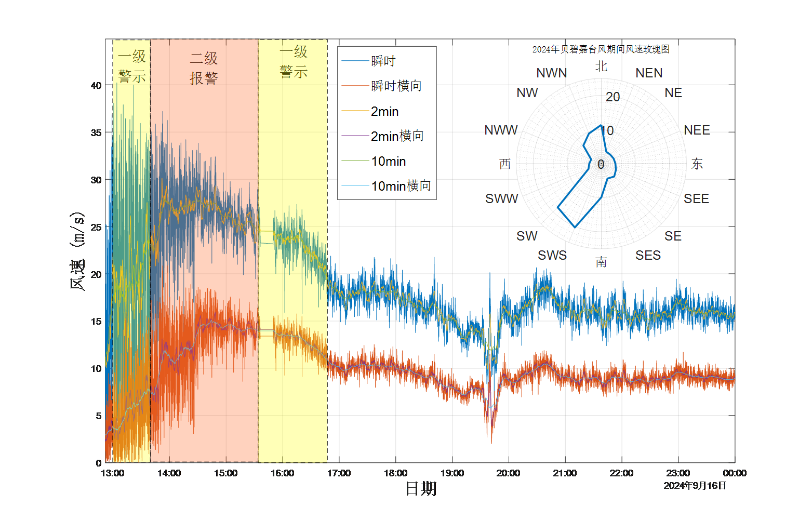Click the 2min legend entry
The height and width of the screenshot is (520, 812).
385,111
